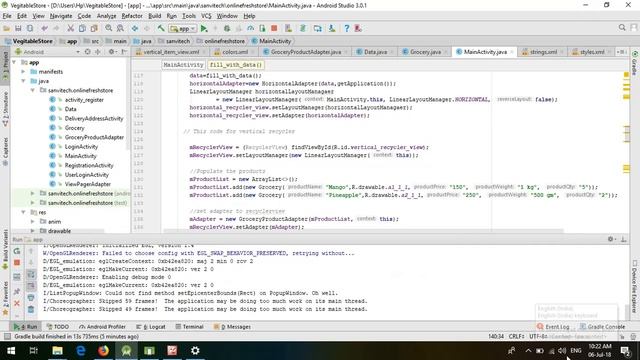Toggle soft-wrap in Run console

[31, 275]
